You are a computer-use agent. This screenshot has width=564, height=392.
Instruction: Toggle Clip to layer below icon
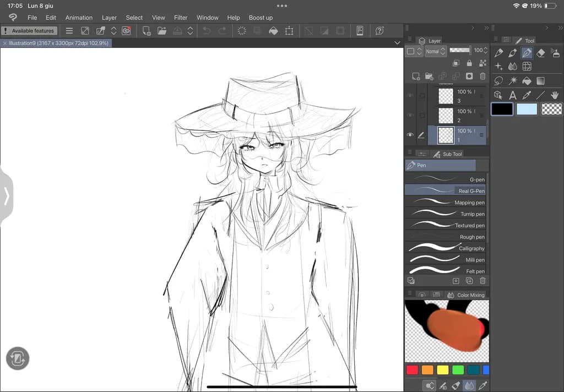click(455, 63)
